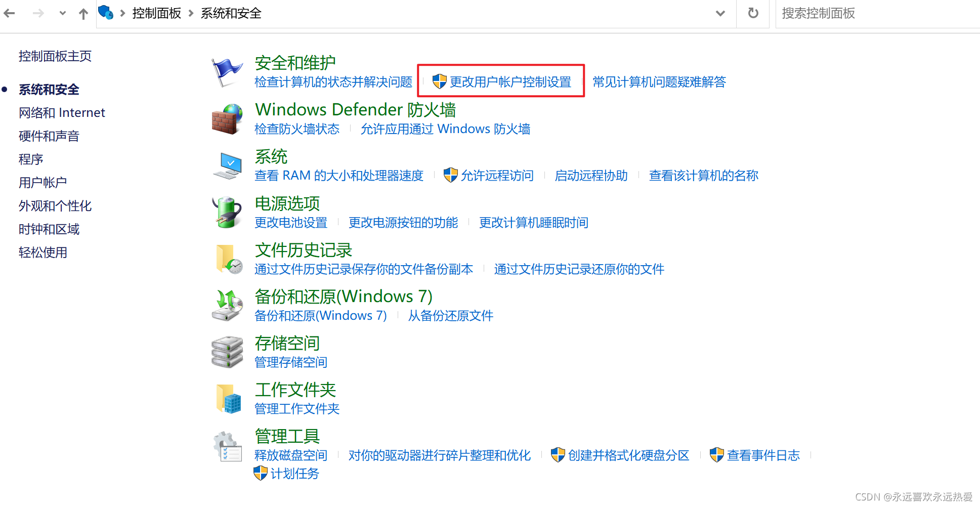Open 常见计算机问题疑难解答 link

(x=659, y=82)
